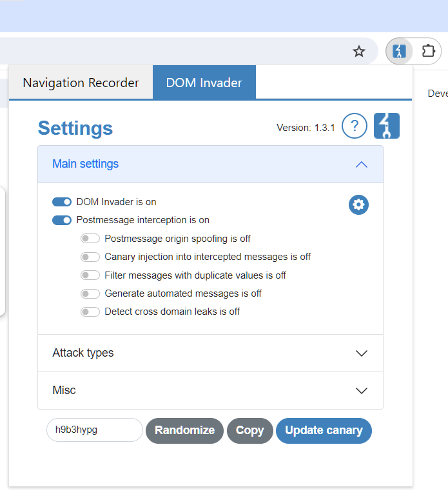Disable the Postmessage interception toggle

tap(62, 220)
